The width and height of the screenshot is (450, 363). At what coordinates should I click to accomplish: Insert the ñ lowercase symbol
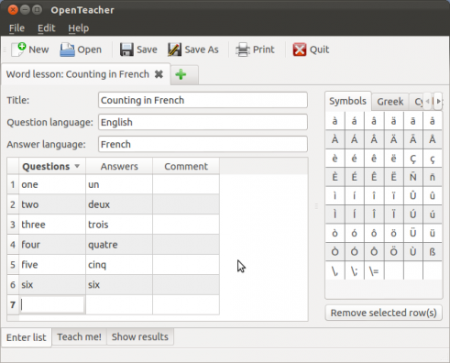click(x=432, y=177)
